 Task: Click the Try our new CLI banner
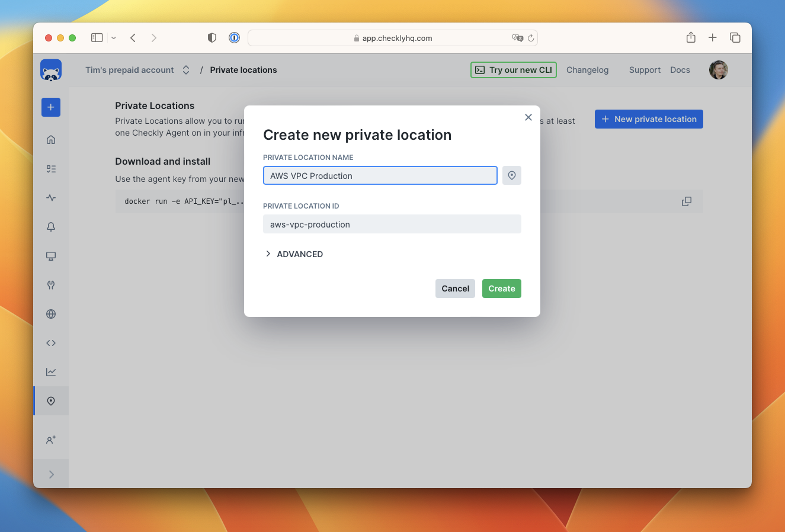point(513,69)
